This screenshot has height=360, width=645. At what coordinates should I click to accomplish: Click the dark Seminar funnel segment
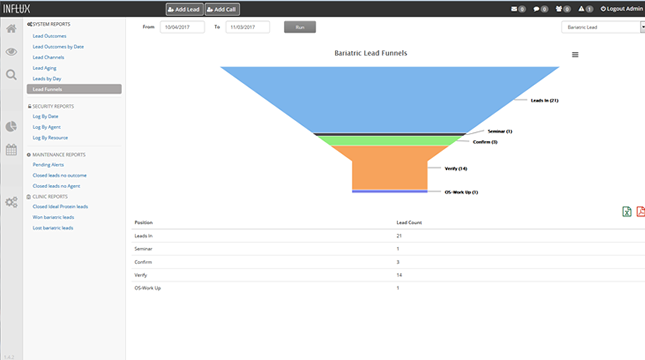(390, 135)
